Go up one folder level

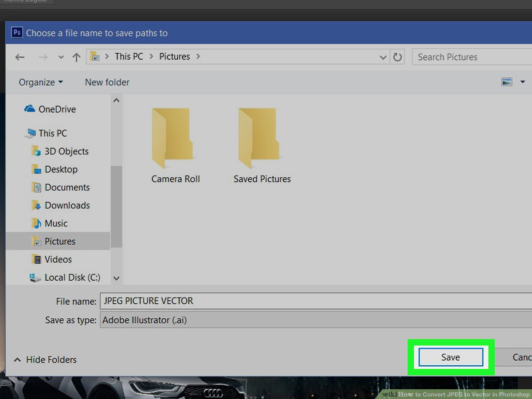[x=76, y=57]
